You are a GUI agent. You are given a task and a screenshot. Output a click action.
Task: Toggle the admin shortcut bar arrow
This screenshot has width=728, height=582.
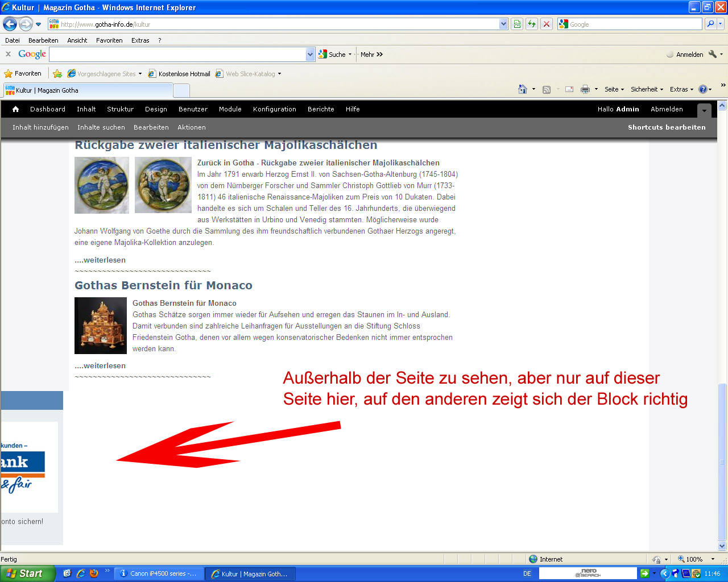705,110
